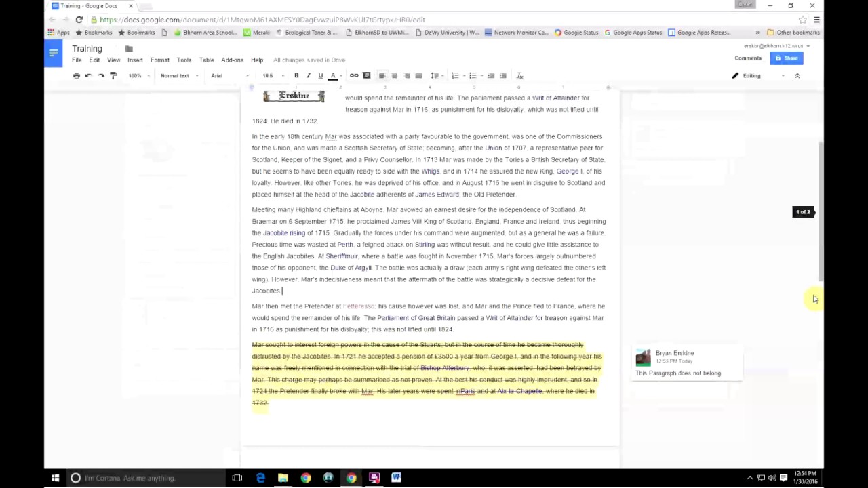This screenshot has width=868, height=488.
Task: Click the vertical scrollbar thumb
Action: (x=821, y=211)
